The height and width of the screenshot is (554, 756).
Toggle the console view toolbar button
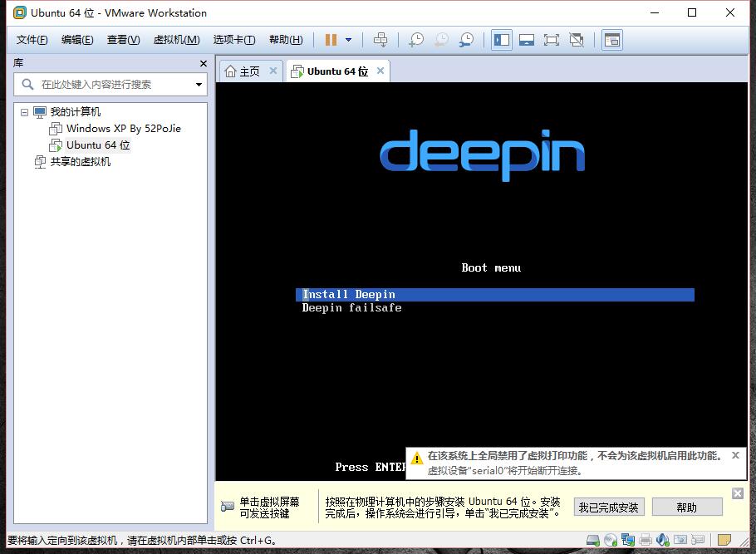[x=611, y=40]
